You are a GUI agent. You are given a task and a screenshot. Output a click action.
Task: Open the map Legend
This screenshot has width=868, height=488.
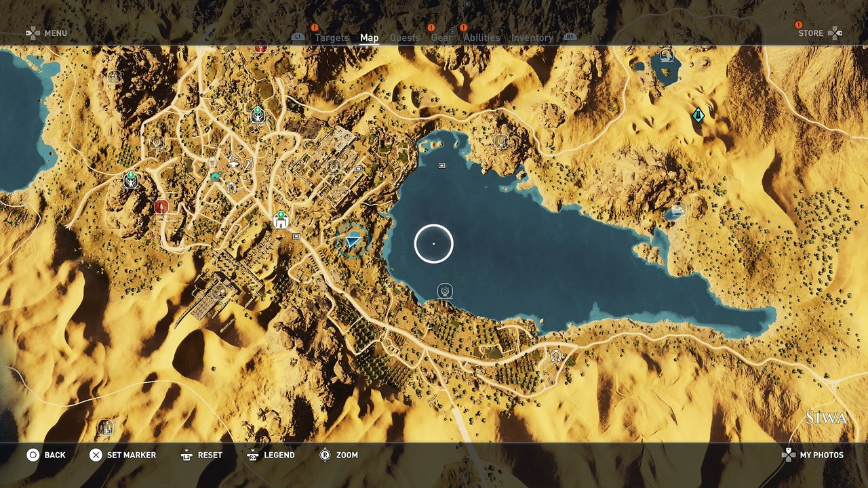point(271,455)
